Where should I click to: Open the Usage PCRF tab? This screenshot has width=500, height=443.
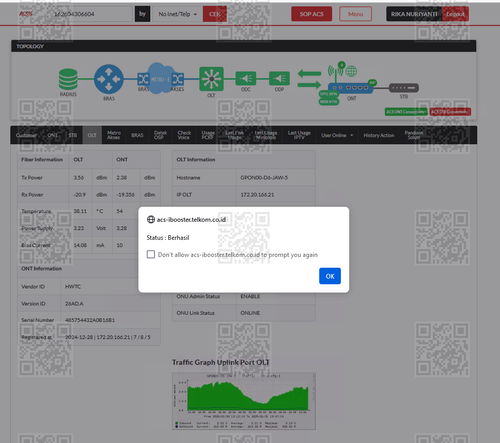pos(208,135)
